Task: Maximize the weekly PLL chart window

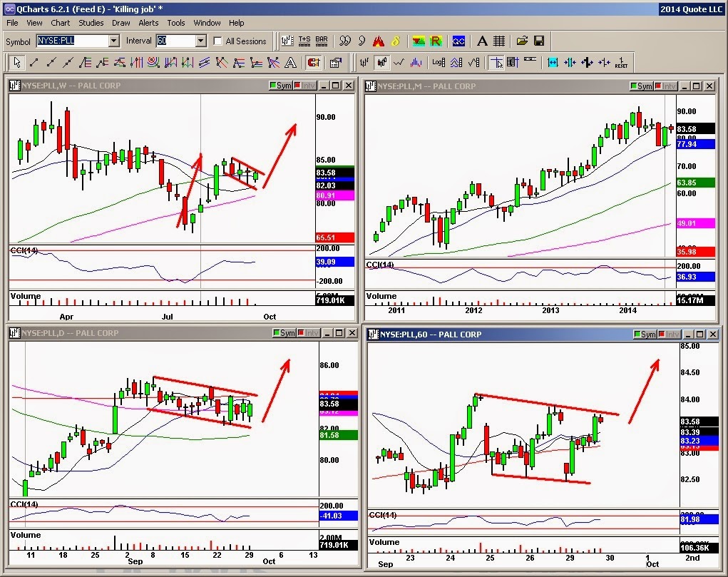Action: pyautogui.click(x=336, y=86)
